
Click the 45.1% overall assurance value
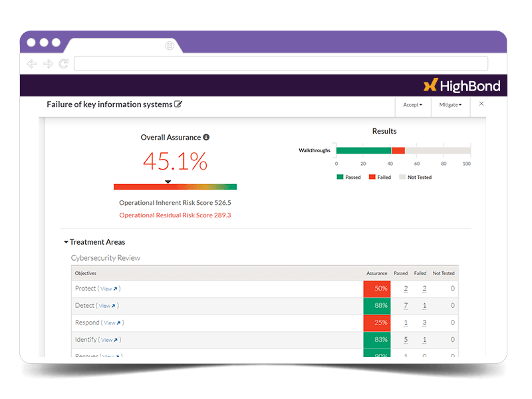click(175, 161)
